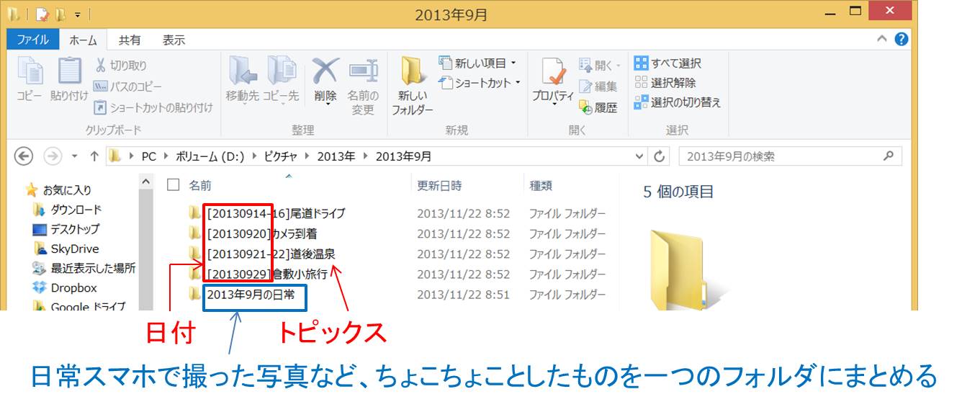Select the 倉敷小旅行 folder
The width and height of the screenshot is (980, 407).
tap(258, 274)
